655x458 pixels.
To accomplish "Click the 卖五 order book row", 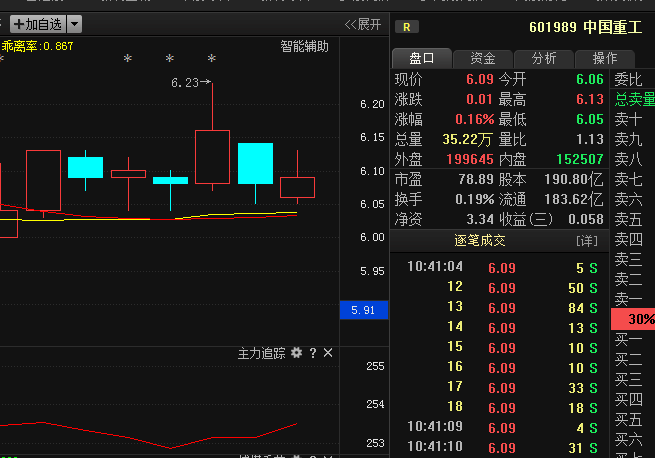I will 632,219.
